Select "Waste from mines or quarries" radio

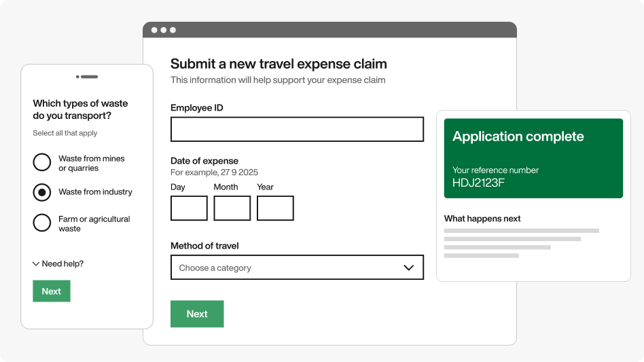42,162
